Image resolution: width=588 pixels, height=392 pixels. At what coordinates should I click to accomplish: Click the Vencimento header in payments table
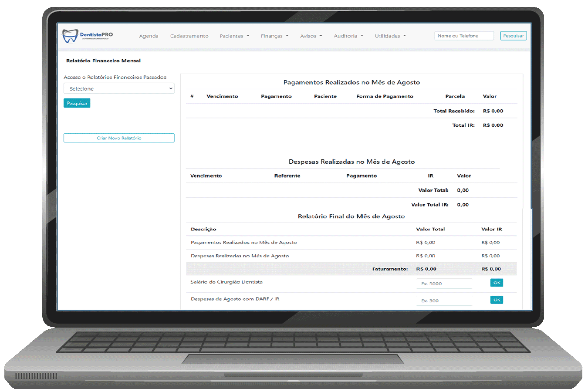click(222, 96)
